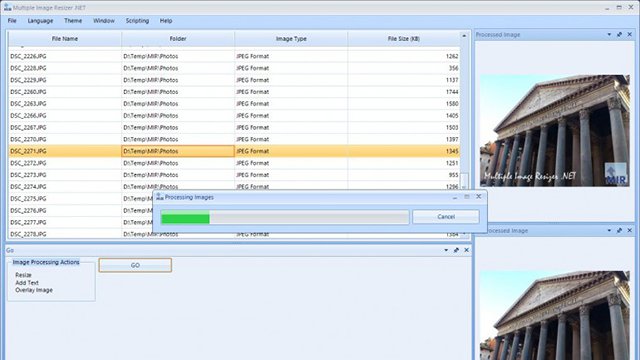Maximize the Multiple Image Resizer window
The image size is (640, 360).
coord(619,7)
